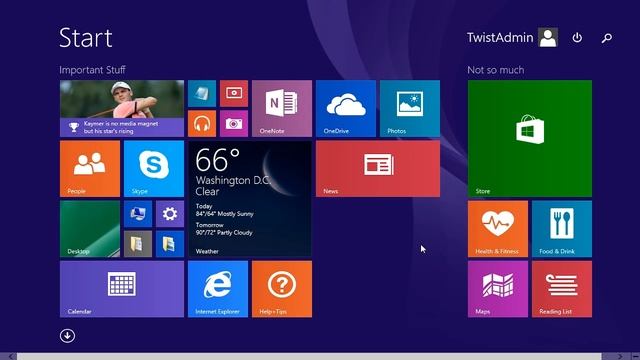Open the Help+Tips tile
This screenshot has width=640, height=360.
point(282,289)
